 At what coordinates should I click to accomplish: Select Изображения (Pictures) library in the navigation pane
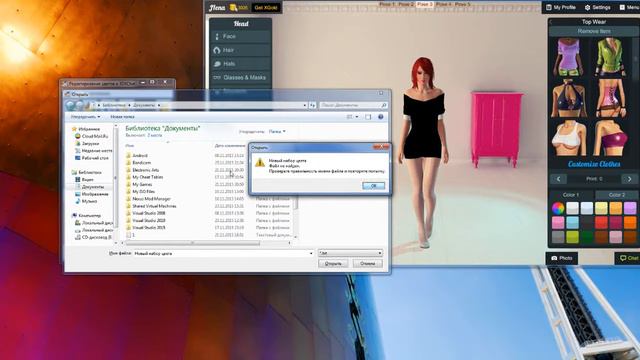(95, 194)
